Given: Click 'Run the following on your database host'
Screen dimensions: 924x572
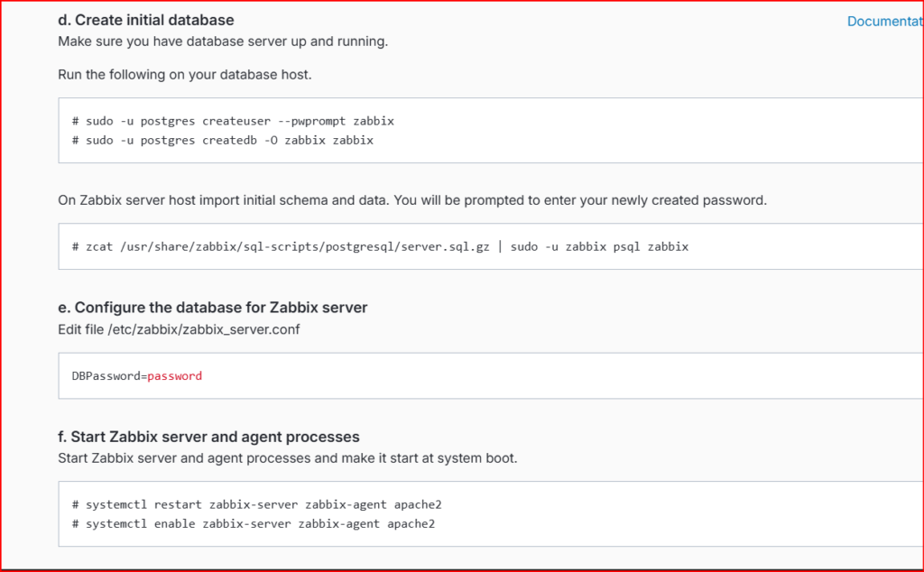Looking at the screenshot, I should pyautogui.click(x=184, y=75).
